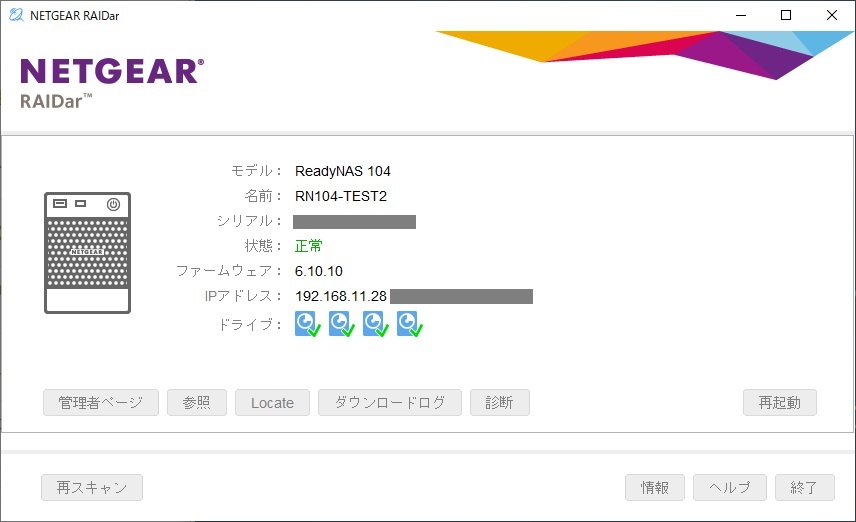This screenshot has width=856, height=522.
Task: Click 再起動 to restart the NAS
Action: tap(780, 402)
